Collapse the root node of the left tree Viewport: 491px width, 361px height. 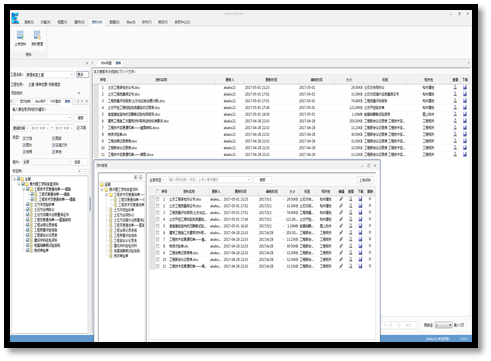point(15,179)
